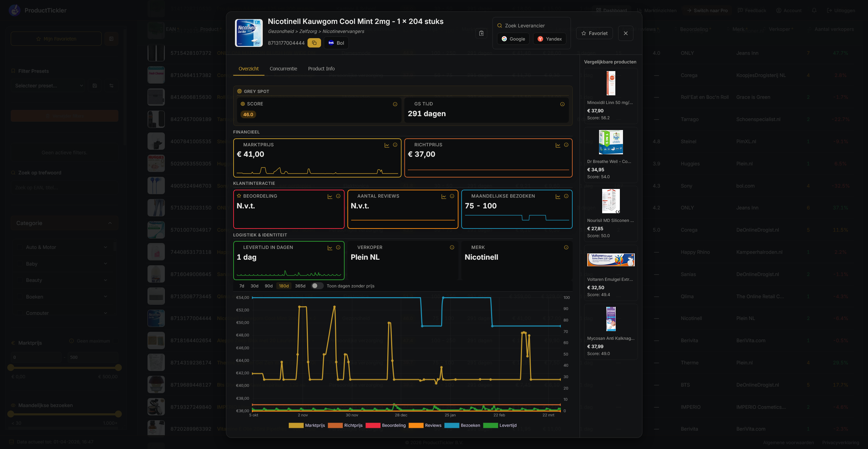Open the Marktprijs chart icon
This screenshot has height=449, width=868.
[387, 145]
